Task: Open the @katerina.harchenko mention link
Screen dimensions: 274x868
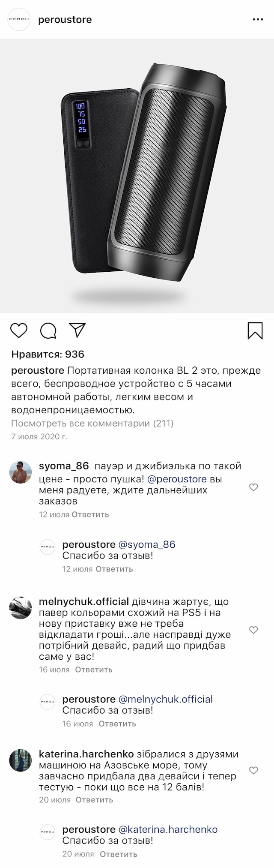Action: click(168, 829)
